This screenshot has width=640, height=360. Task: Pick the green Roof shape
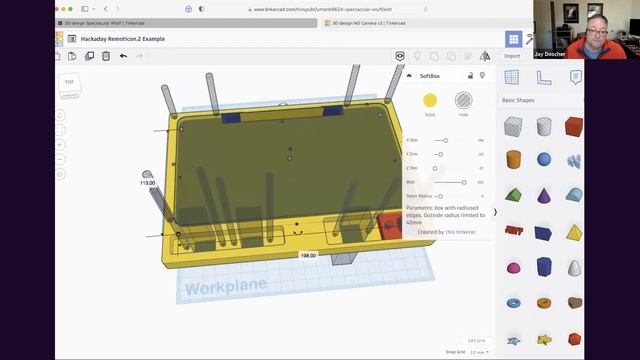[513, 195]
